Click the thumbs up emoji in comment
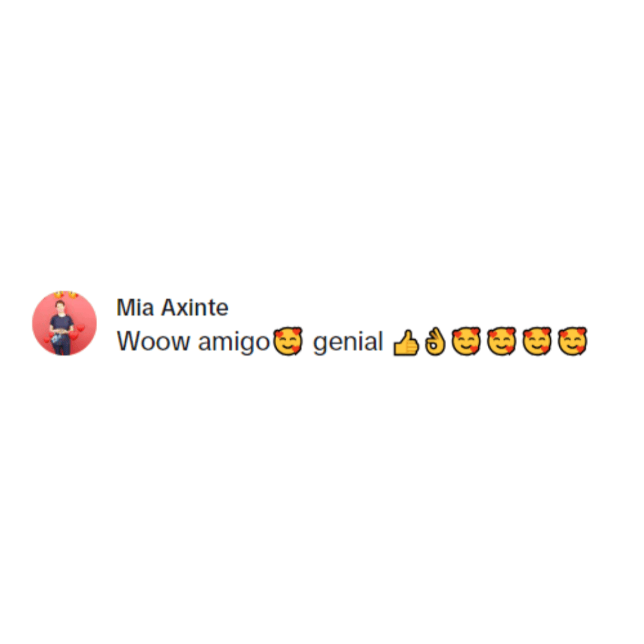 (406, 342)
